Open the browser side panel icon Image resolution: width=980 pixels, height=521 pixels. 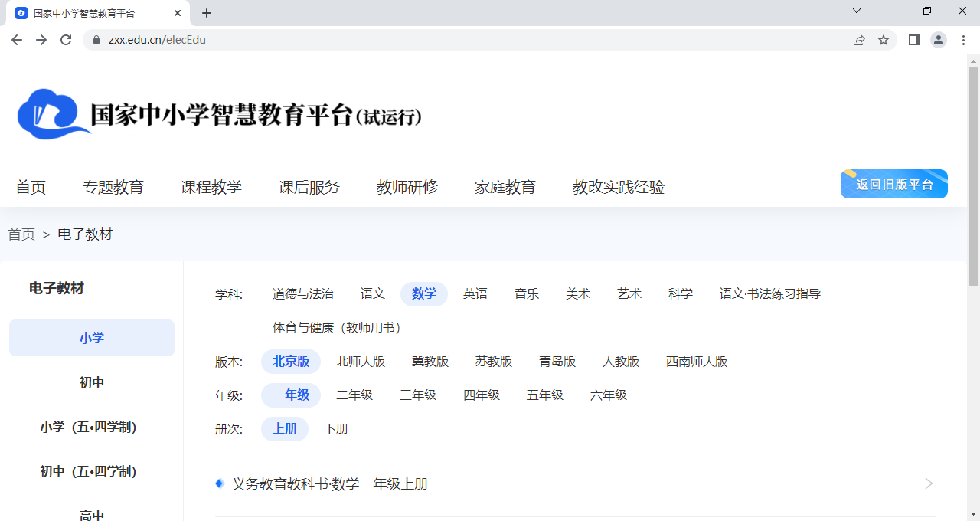914,40
